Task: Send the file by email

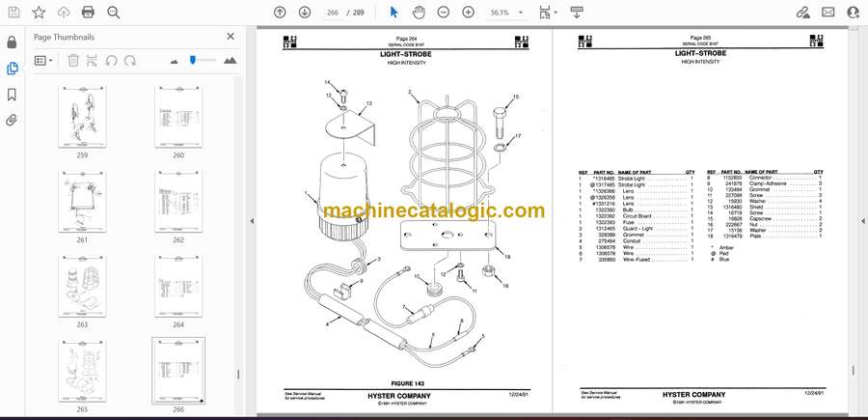Action: pyautogui.click(x=828, y=13)
